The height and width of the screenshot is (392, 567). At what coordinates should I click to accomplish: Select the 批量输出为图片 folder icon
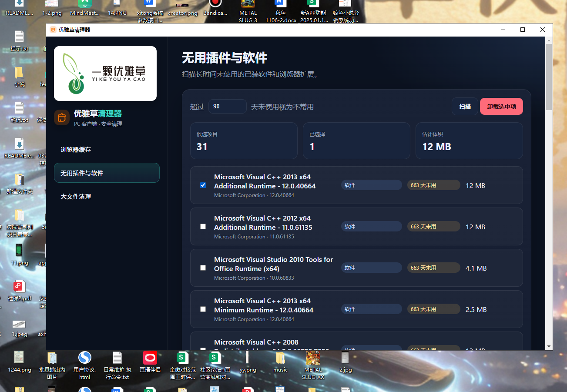point(52,365)
